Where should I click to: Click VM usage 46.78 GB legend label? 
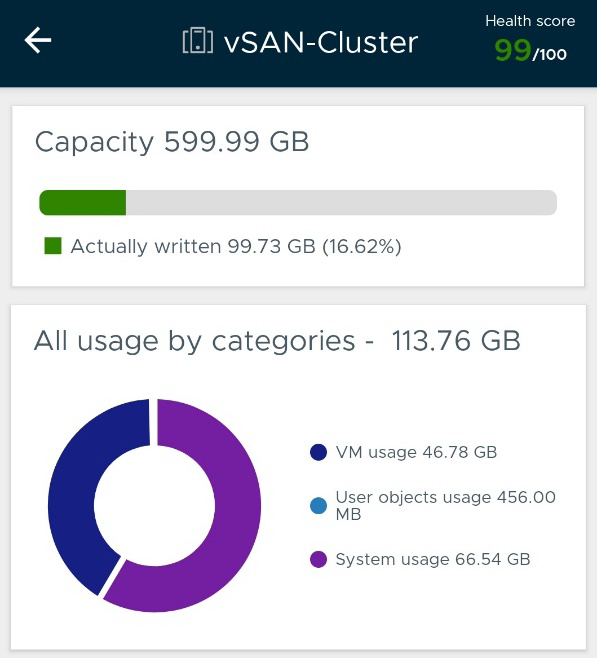pyautogui.click(x=416, y=452)
